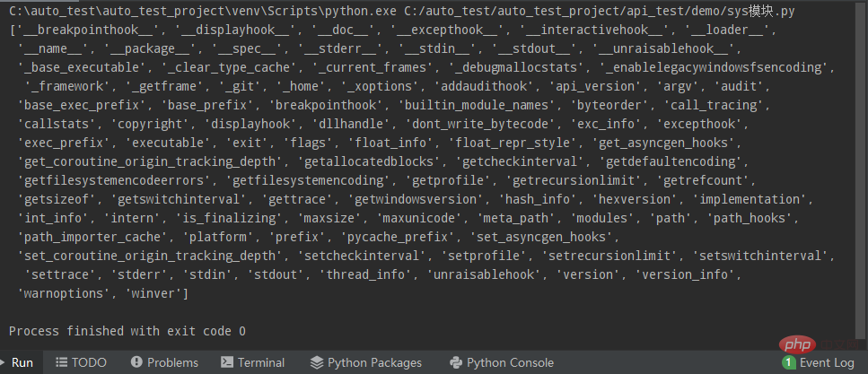The width and height of the screenshot is (868, 374).
Task: Click the Run play arrow icon
Action: point(4,362)
